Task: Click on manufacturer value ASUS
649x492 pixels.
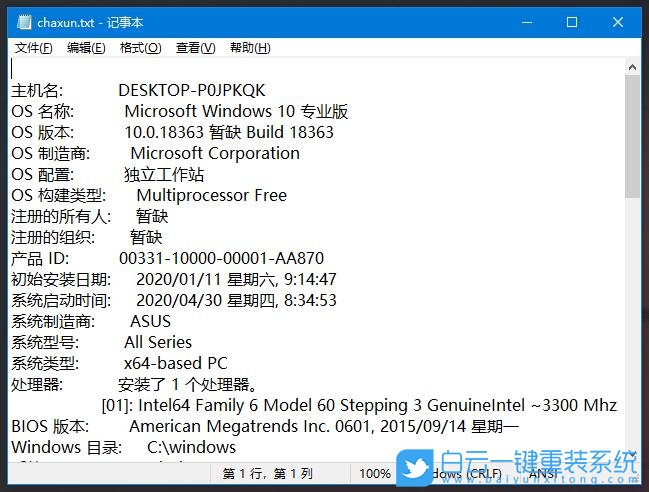Action: coord(150,322)
